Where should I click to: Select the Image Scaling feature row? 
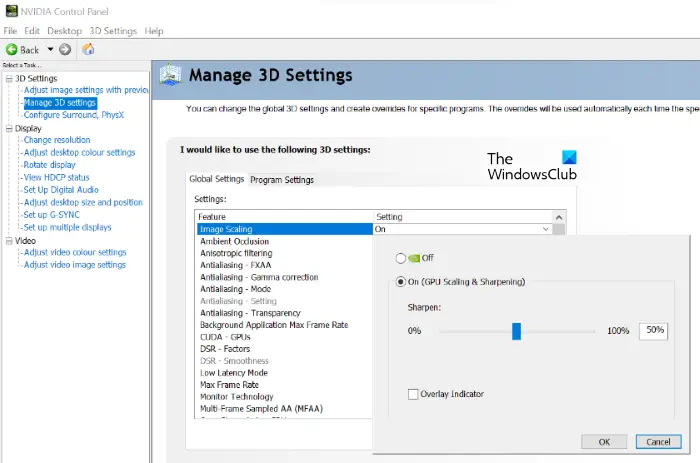coord(284,229)
